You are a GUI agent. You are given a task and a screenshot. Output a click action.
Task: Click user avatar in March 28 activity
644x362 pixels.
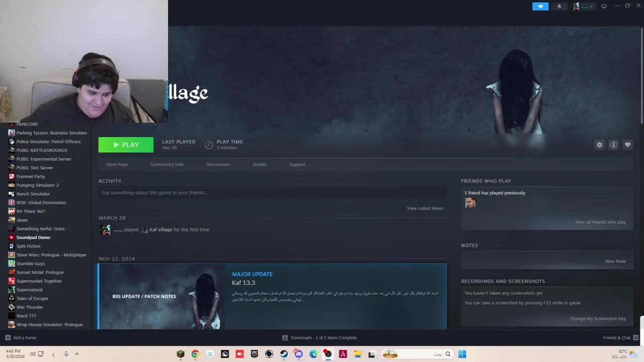(105, 230)
